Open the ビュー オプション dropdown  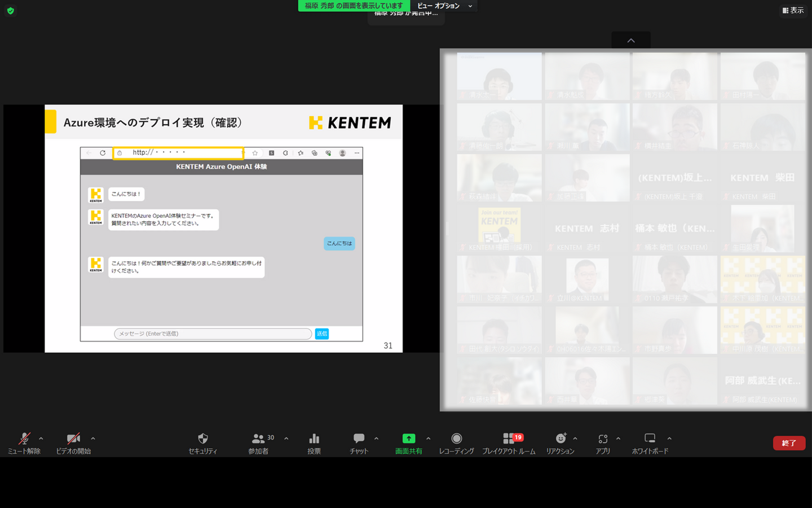tap(444, 6)
